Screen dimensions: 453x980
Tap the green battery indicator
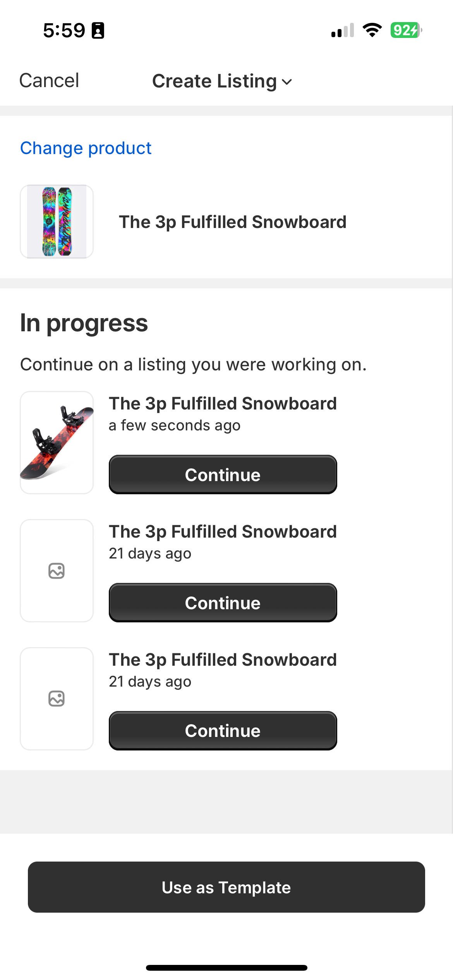click(x=406, y=30)
